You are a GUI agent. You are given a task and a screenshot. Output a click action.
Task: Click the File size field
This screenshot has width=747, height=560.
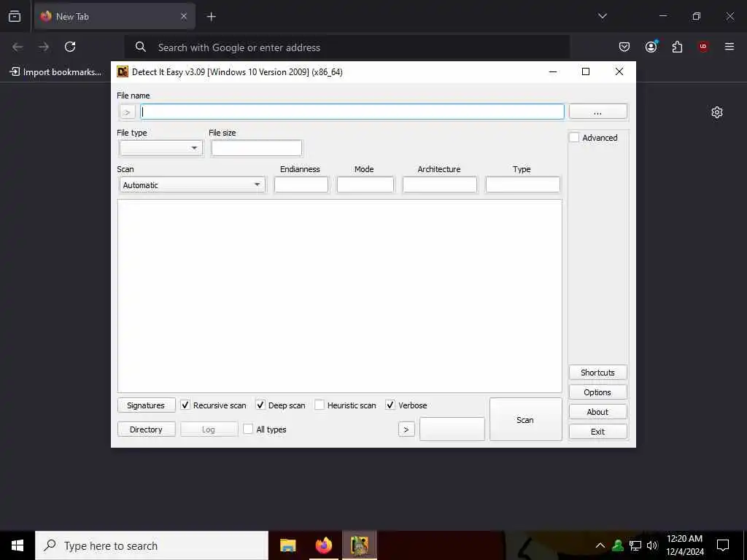tap(257, 148)
